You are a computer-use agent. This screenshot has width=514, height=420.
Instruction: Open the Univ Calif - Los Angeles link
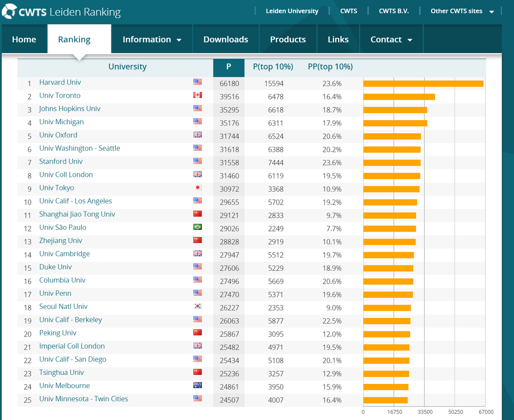[x=76, y=201]
